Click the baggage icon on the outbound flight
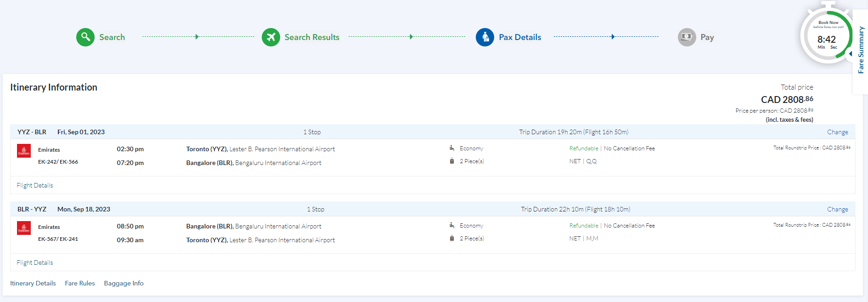The image size is (868, 302). coord(452,161)
